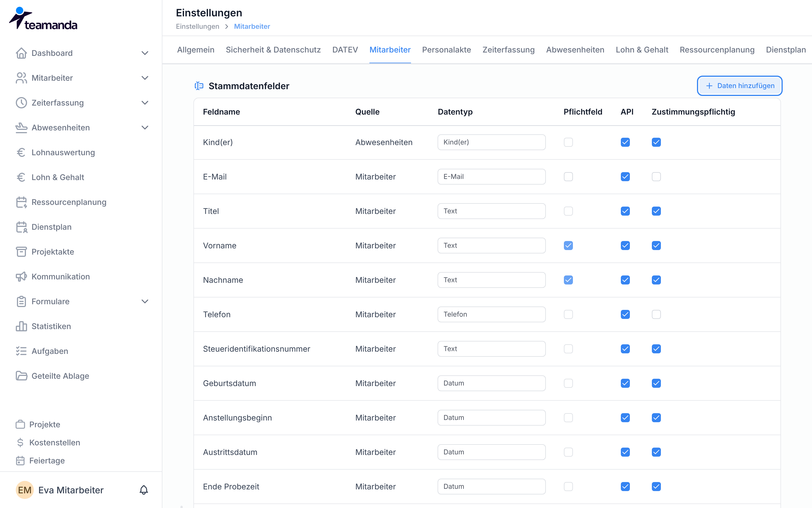Screen dimensions: 812x508
Task: Switch to the DATEV tab
Action: 345,50
